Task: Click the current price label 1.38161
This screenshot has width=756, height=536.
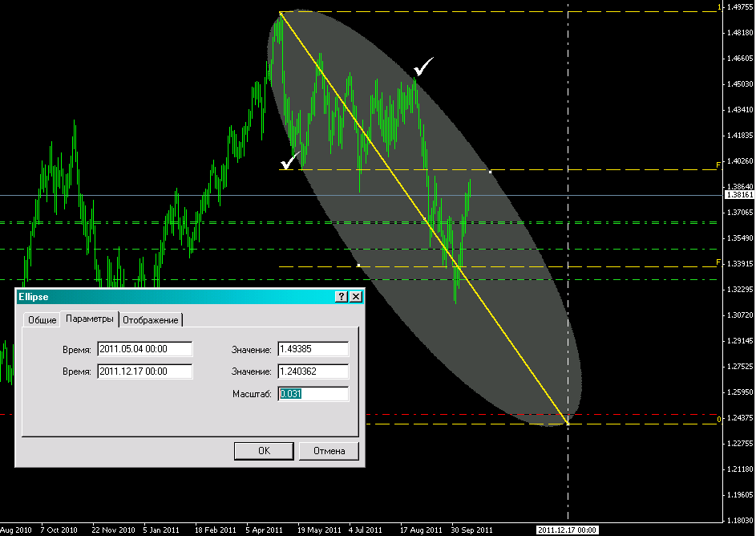Action: (738, 194)
